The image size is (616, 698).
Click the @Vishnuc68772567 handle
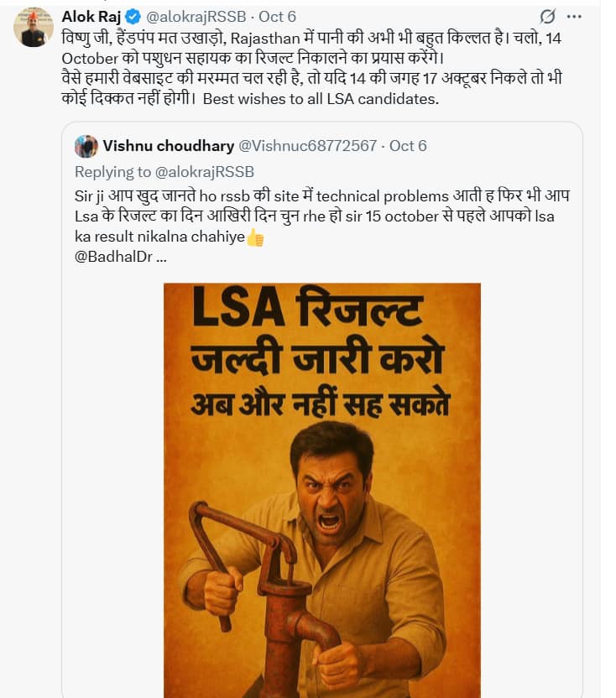[x=306, y=146]
